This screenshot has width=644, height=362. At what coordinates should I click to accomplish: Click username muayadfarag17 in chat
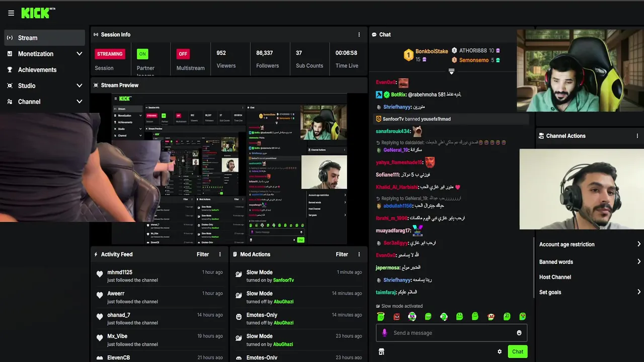[x=393, y=231]
